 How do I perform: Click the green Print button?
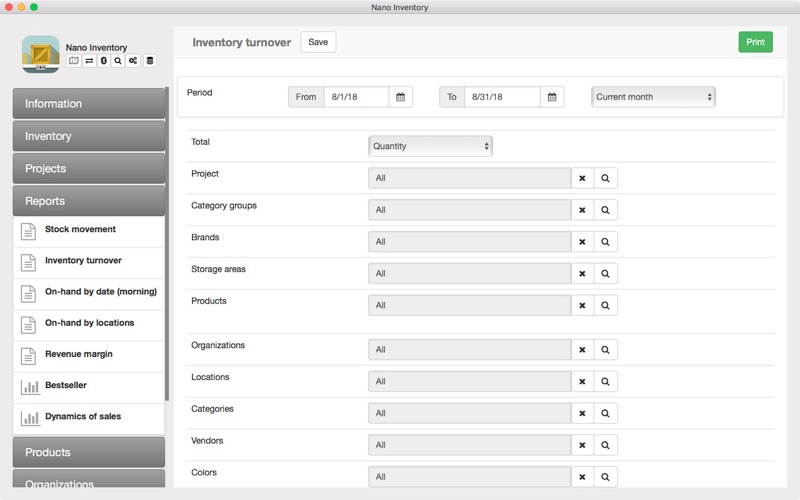(755, 42)
